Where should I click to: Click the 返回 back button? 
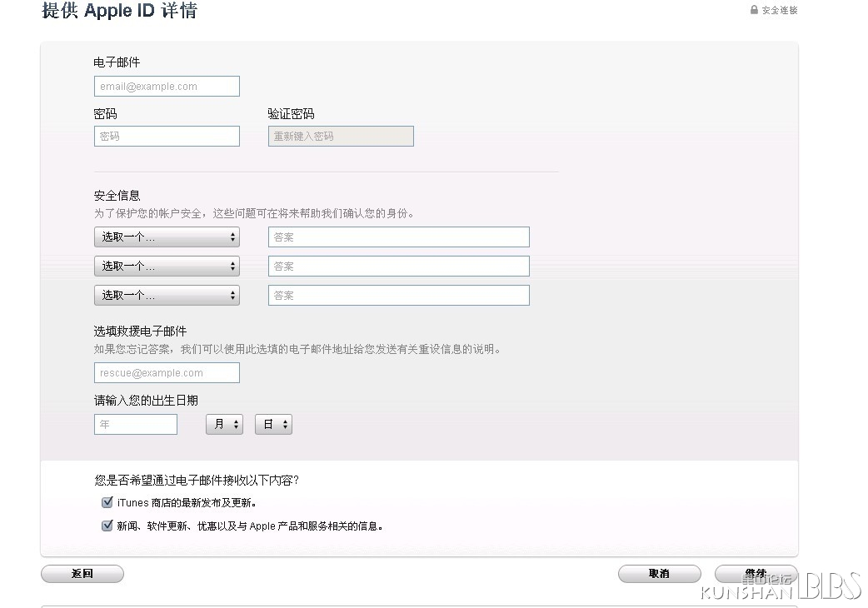82,574
